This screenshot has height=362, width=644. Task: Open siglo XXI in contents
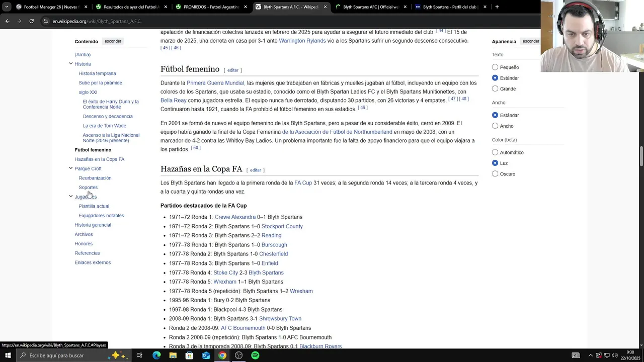pyautogui.click(x=88, y=92)
